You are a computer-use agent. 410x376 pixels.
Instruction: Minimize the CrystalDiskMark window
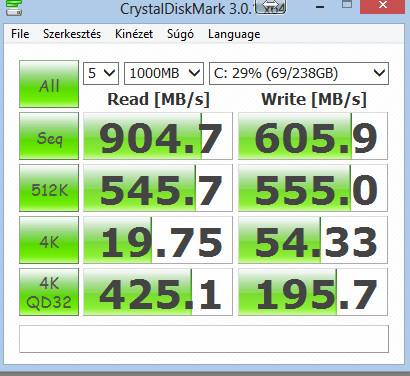[x=320, y=7]
